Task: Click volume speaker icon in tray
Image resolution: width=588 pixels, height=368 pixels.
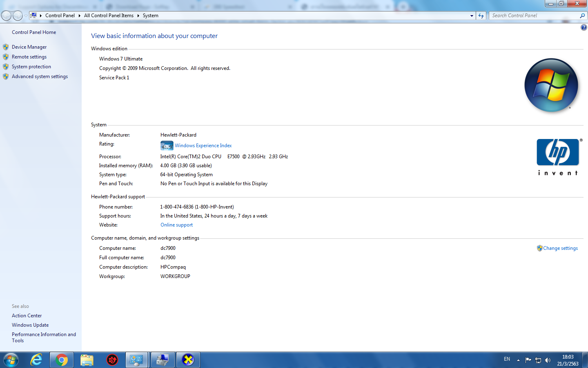Action: point(548,360)
